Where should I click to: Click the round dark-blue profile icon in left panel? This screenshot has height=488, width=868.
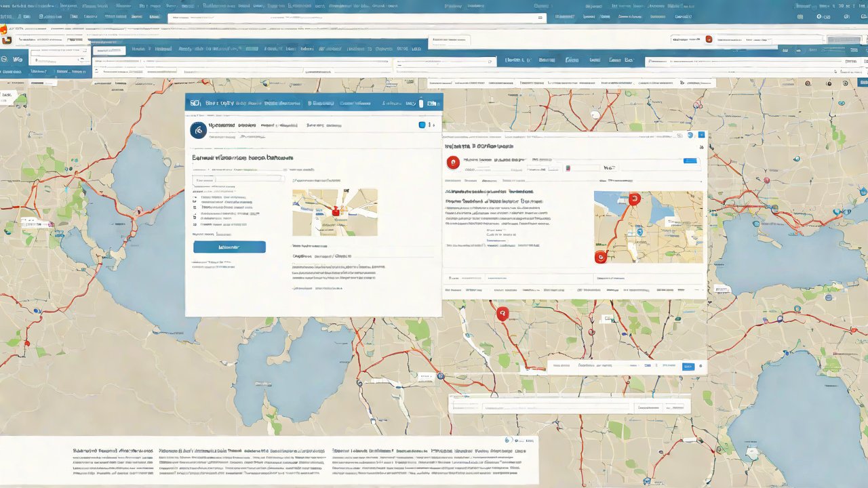coord(198,131)
